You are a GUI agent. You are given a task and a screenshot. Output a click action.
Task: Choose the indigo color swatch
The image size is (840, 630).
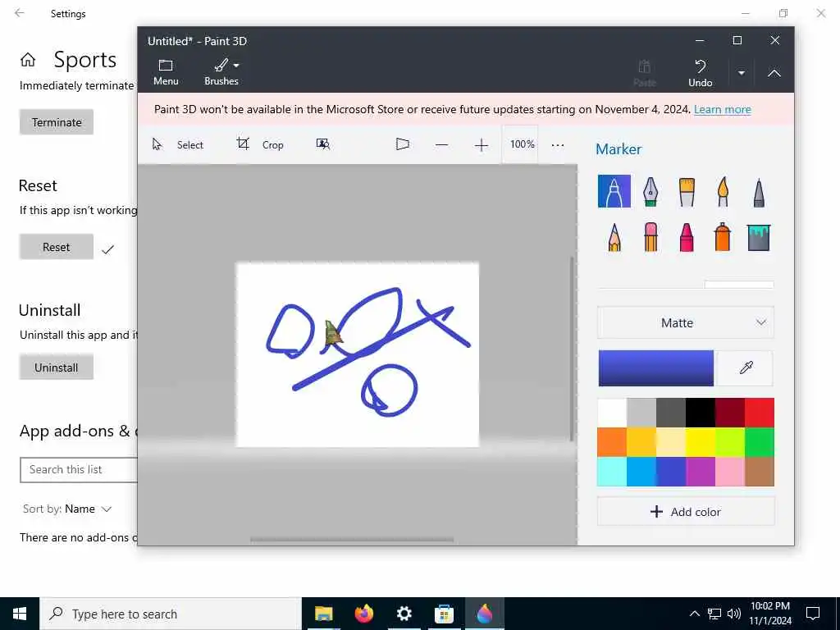(x=671, y=472)
